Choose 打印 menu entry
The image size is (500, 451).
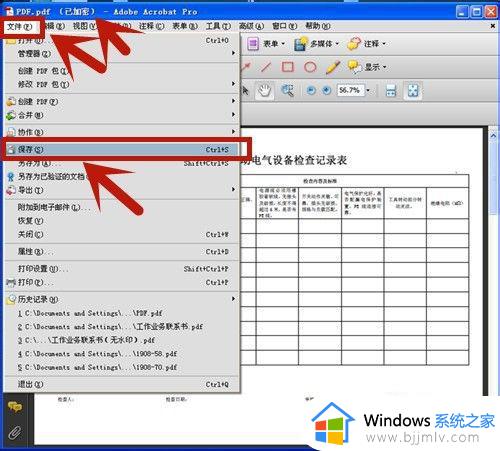click(121, 282)
